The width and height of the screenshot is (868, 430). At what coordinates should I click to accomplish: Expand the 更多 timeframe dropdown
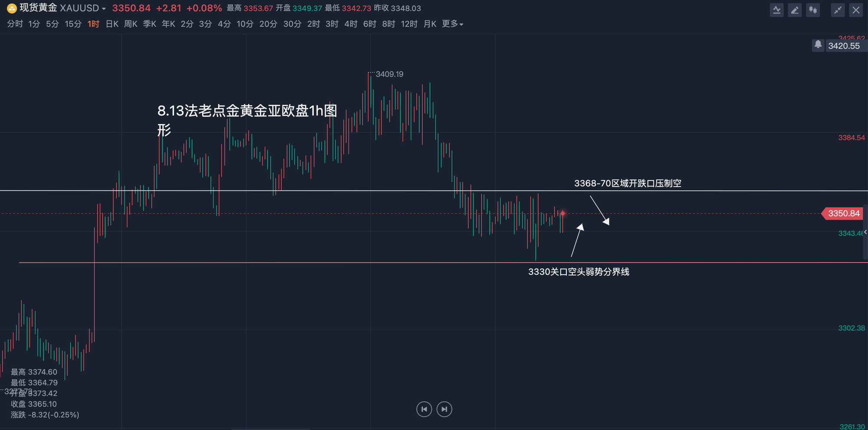pyautogui.click(x=452, y=24)
